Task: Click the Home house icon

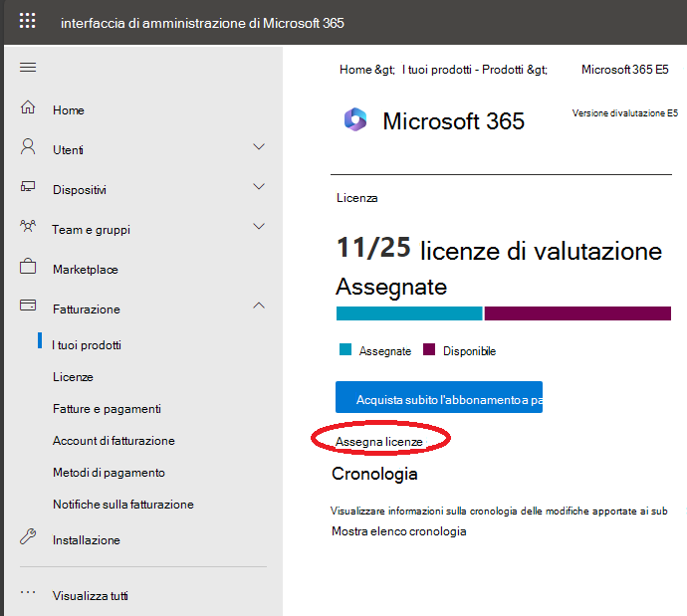Action: click(28, 106)
